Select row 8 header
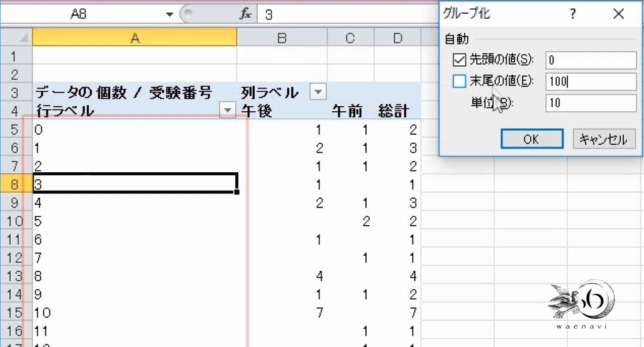Screen dimensions: 644x347 pyautogui.click(x=16, y=184)
